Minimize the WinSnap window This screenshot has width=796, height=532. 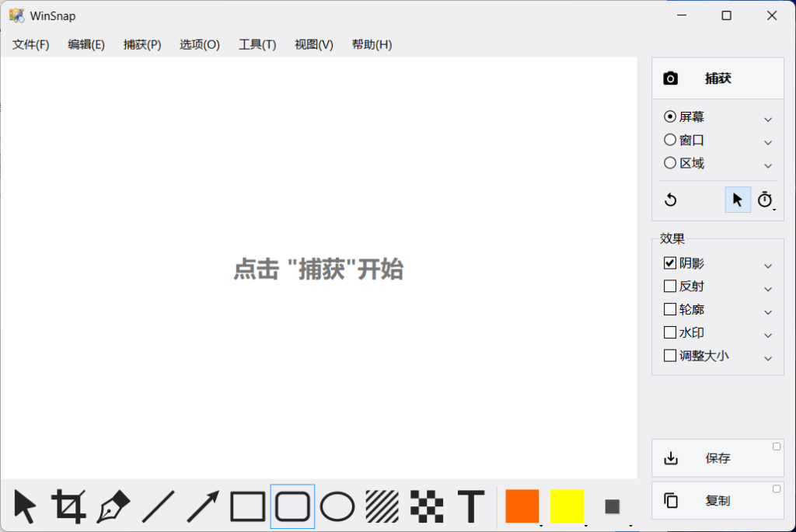(x=682, y=16)
